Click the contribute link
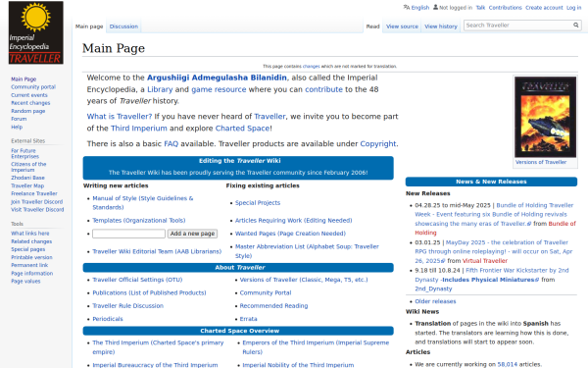 click(323, 89)
